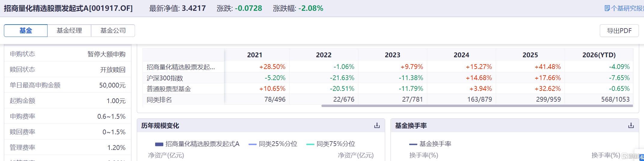
Task: Click the 沪深300指数 row label
Action: (165, 78)
